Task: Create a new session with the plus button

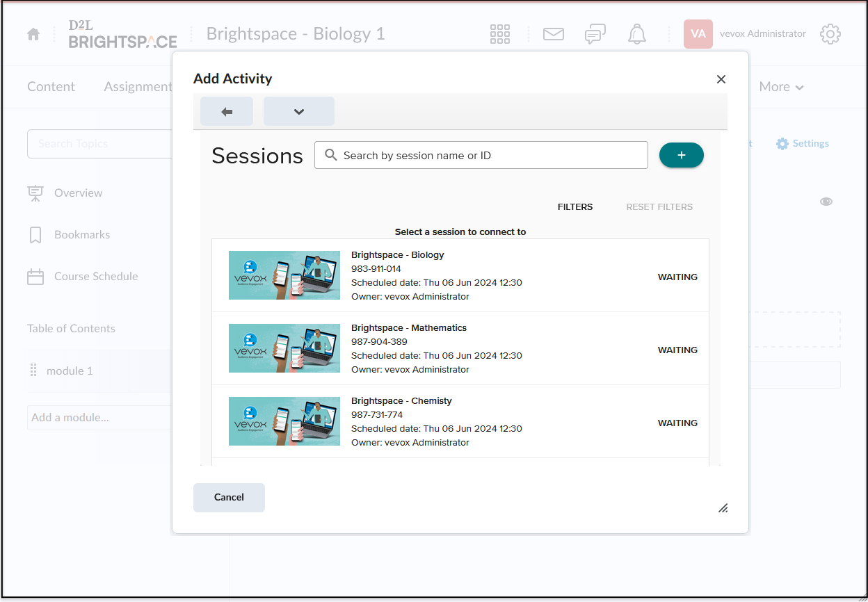Action: tap(681, 154)
